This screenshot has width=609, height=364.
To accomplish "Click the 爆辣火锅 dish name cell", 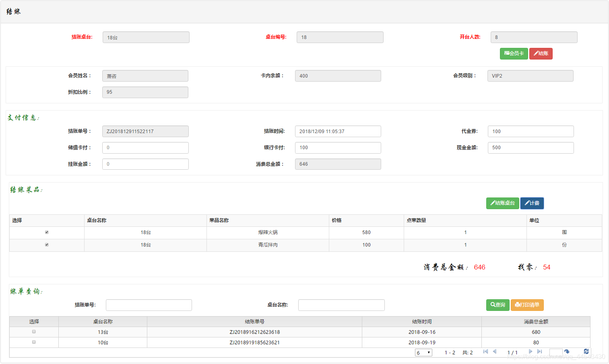I will [268, 232].
